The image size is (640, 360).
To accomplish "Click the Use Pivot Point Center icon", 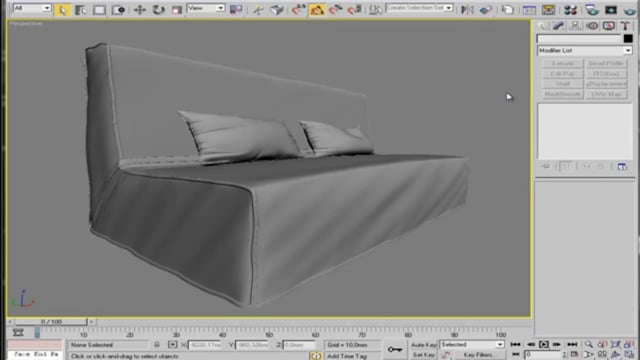I will pyautogui.click(x=236, y=9).
